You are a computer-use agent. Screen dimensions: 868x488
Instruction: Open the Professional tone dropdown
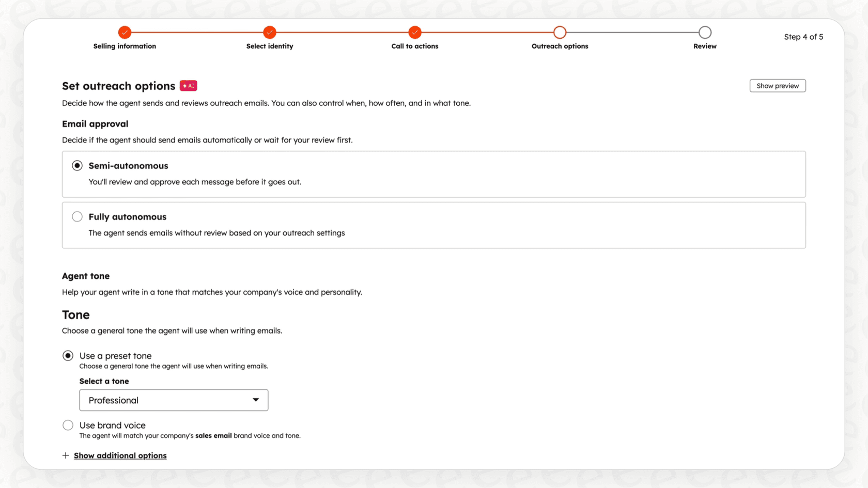[174, 400]
